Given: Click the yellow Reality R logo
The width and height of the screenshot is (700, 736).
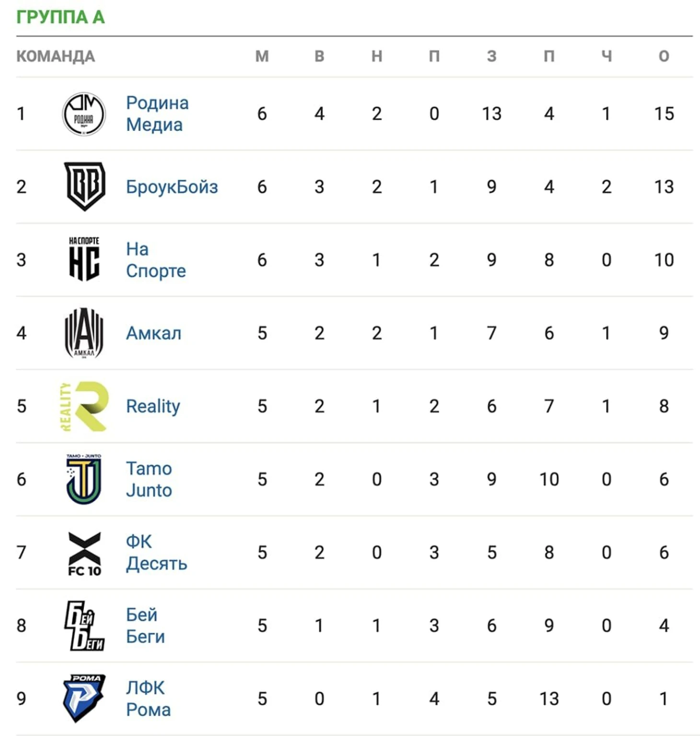Looking at the screenshot, I should pyautogui.click(x=84, y=407).
